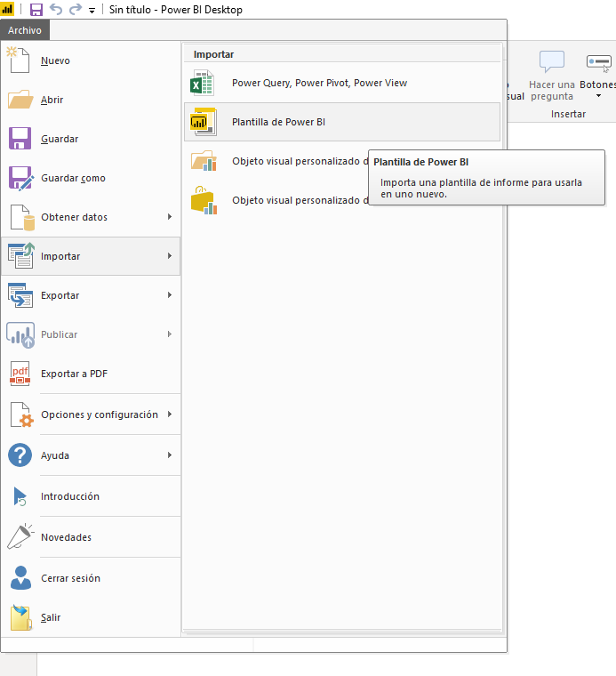Viewport: 616px width, 676px height.
Task: Click the Importar label text in the left menu
Action: coord(60,256)
